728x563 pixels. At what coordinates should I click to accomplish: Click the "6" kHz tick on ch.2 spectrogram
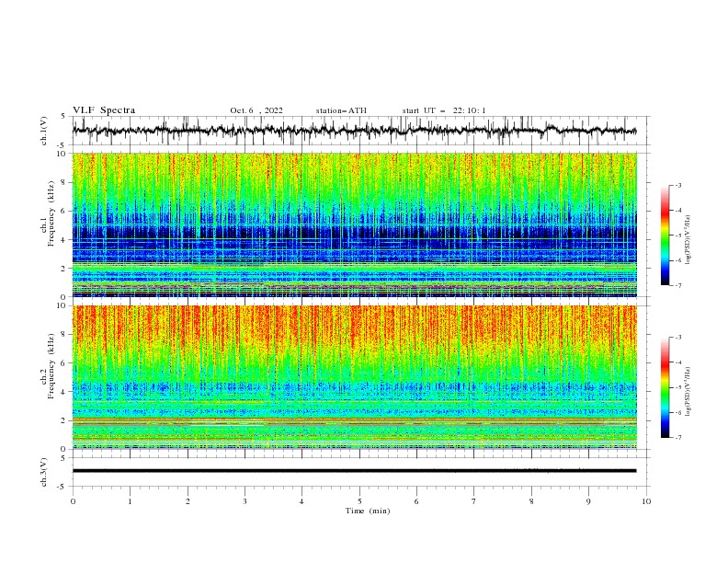pyautogui.click(x=64, y=363)
